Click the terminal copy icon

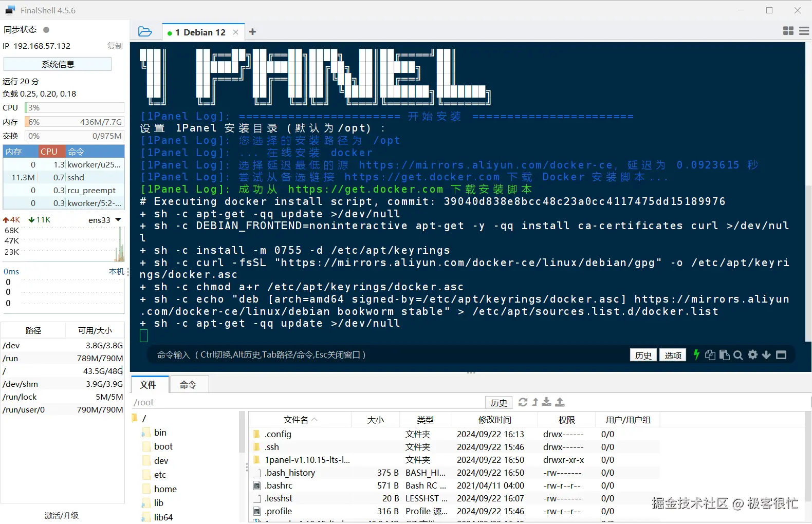coord(710,355)
